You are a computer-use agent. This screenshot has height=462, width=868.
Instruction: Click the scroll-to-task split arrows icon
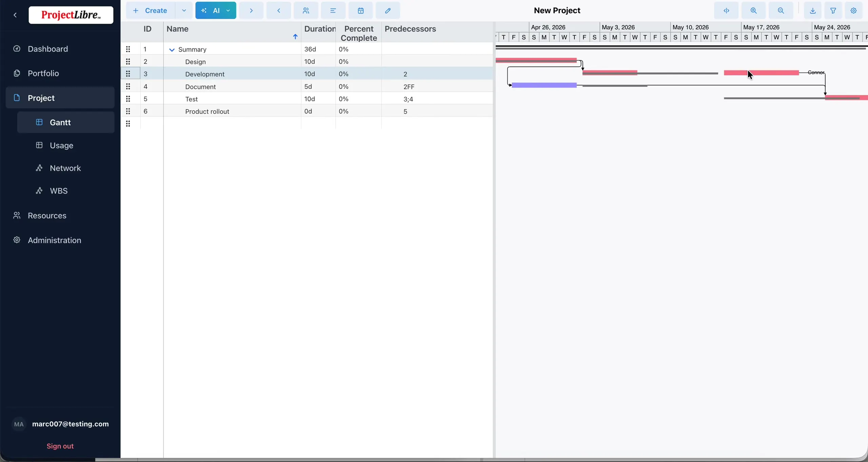coord(726,11)
